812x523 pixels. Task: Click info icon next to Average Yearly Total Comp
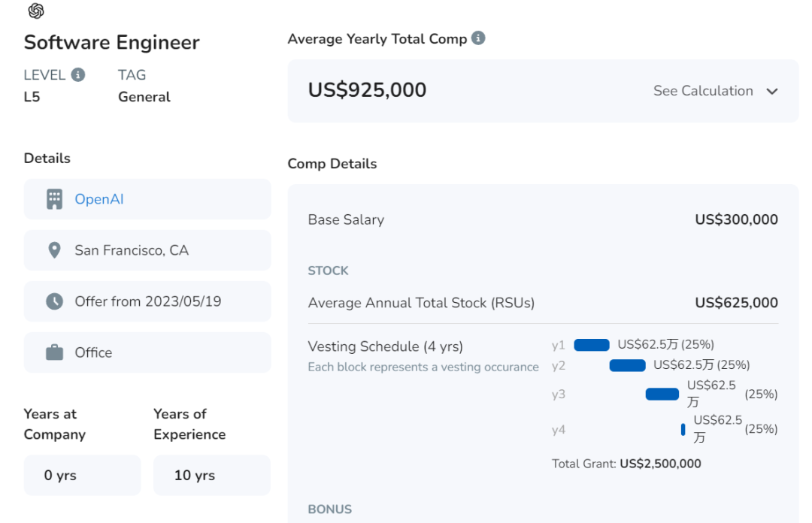pyautogui.click(x=478, y=38)
